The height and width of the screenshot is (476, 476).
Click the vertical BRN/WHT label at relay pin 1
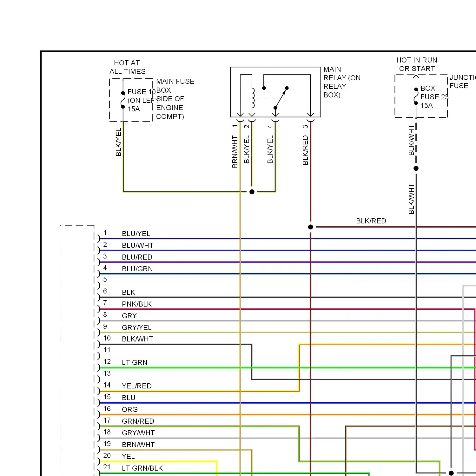click(235, 152)
